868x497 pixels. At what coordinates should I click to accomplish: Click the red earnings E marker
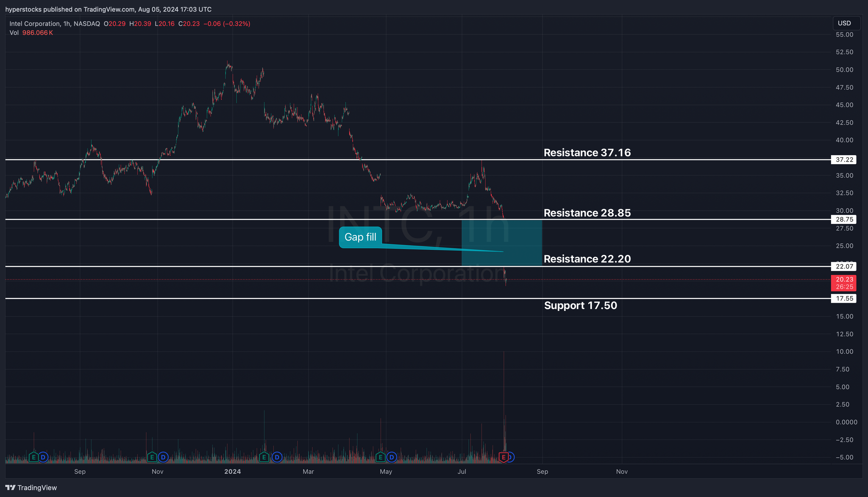504,457
